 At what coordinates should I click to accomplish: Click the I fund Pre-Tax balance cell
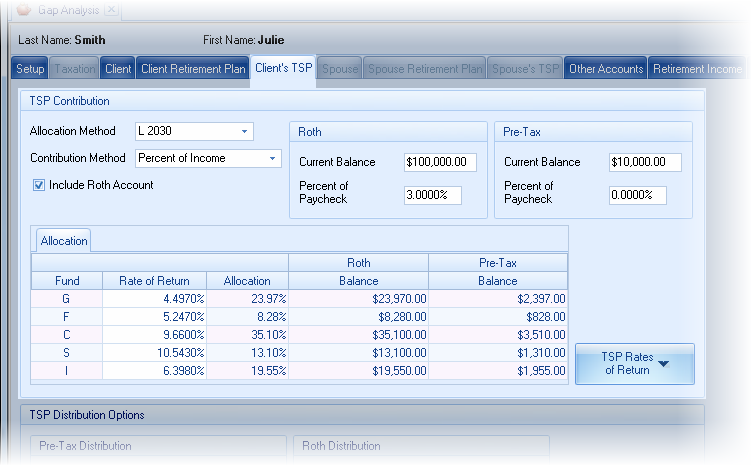click(x=497, y=370)
